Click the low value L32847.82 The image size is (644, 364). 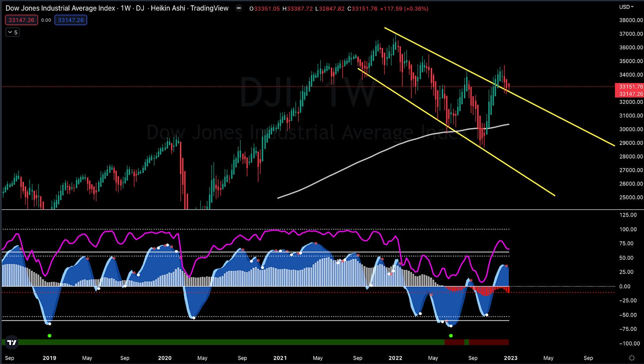click(x=330, y=8)
